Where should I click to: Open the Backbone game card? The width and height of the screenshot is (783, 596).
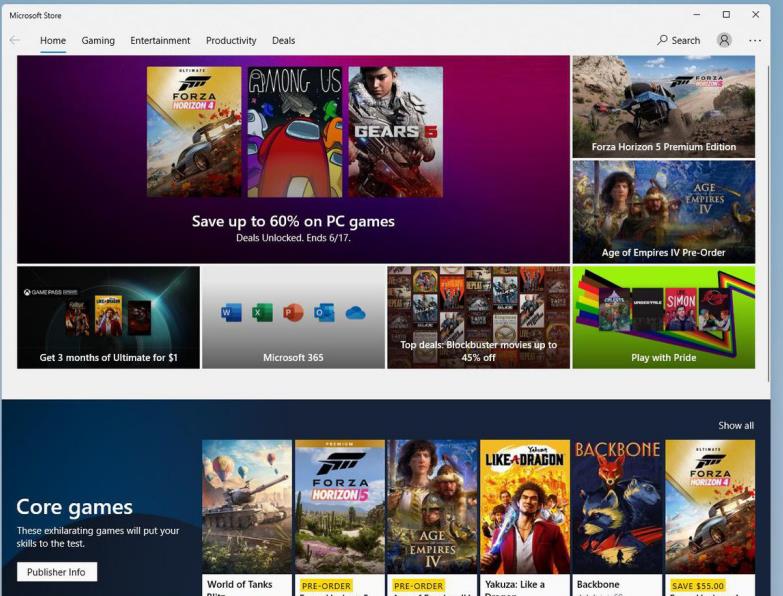click(618, 518)
